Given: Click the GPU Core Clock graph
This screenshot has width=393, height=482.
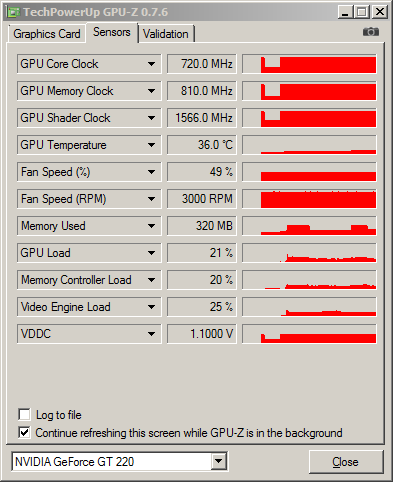Looking at the screenshot, I should click(309, 64).
